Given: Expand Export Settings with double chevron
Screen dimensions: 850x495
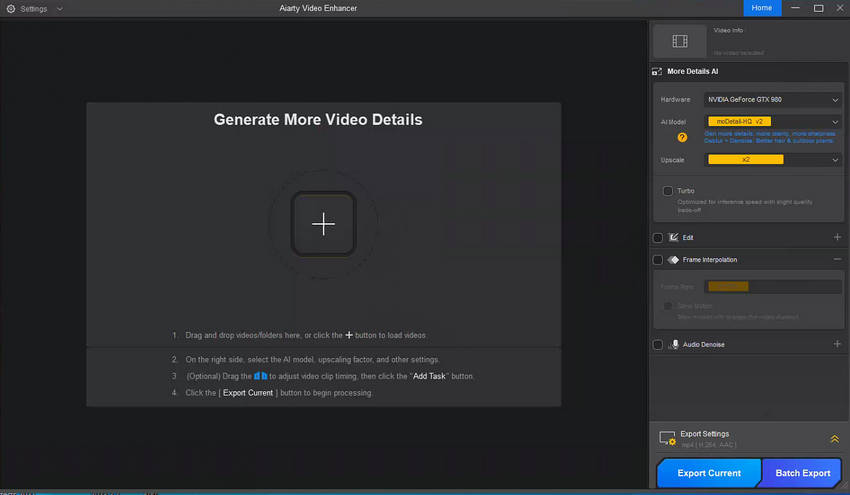Looking at the screenshot, I should (x=834, y=439).
